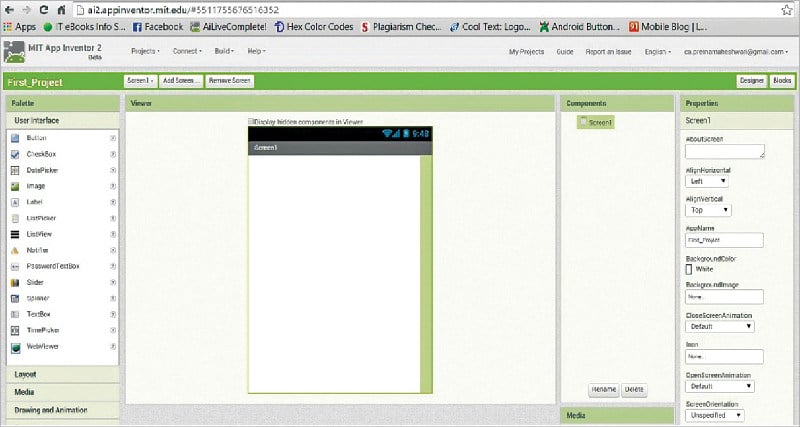800x427 pixels.
Task: Pick the CheckBox component icon
Action: [15, 154]
